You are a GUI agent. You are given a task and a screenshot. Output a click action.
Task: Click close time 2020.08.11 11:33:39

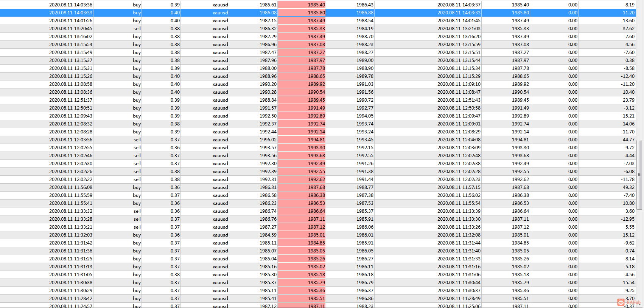[459, 211]
